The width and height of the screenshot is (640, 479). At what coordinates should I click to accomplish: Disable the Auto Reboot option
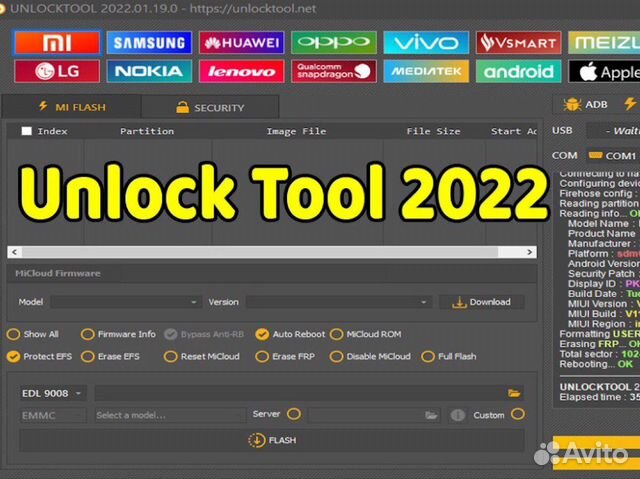pos(262,334)
